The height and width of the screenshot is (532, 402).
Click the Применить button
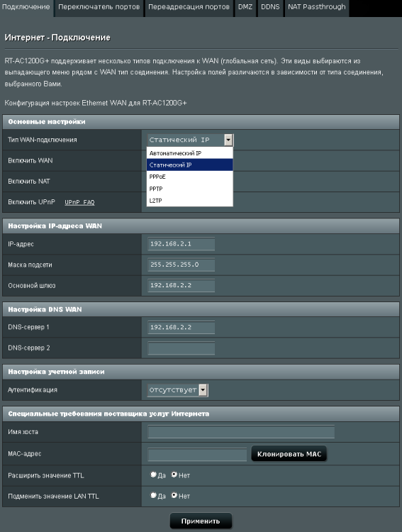[201, 521]
